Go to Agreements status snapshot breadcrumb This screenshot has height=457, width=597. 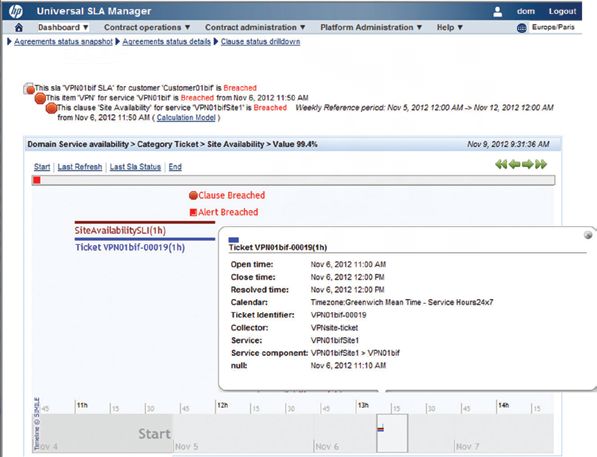(x=63, y=42)
